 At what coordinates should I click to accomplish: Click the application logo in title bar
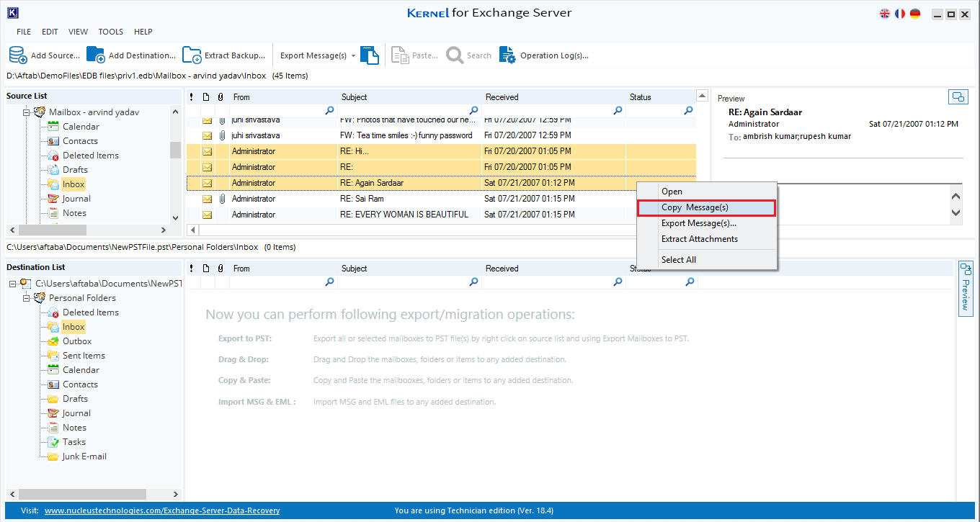click(12, 13)
